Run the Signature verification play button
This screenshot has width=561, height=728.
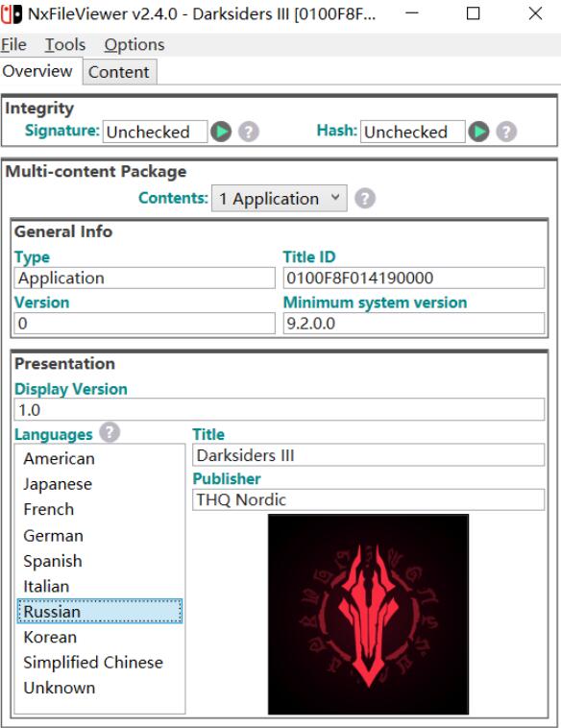(221, 132)
